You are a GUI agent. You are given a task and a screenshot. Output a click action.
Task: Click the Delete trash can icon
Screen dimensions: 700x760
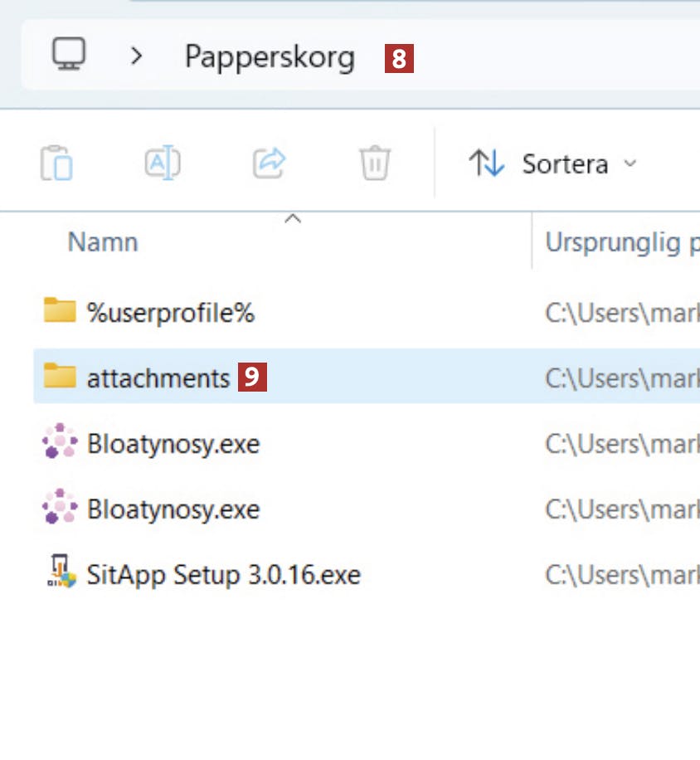(x=375, y=163)
